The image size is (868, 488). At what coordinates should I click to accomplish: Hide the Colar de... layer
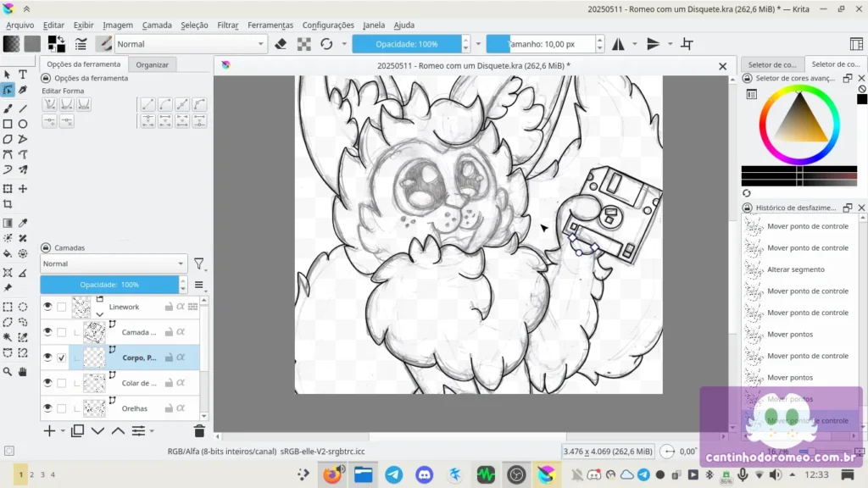(x=47, y=383)
